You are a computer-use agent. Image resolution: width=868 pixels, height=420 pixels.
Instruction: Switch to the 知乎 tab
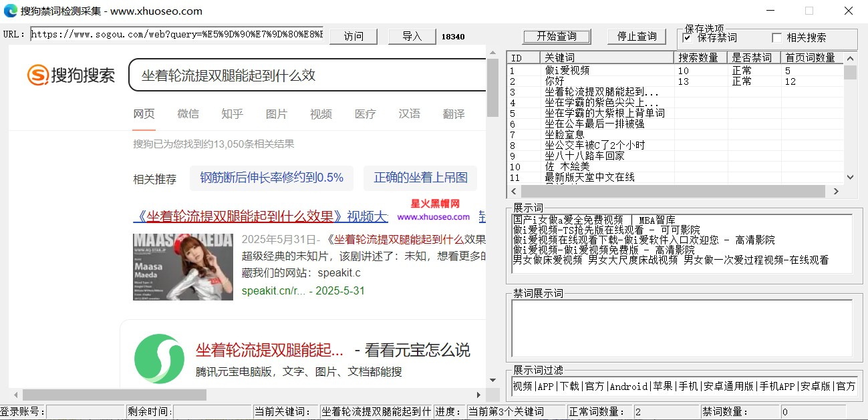pyautogui.click(x=232, y=114)
